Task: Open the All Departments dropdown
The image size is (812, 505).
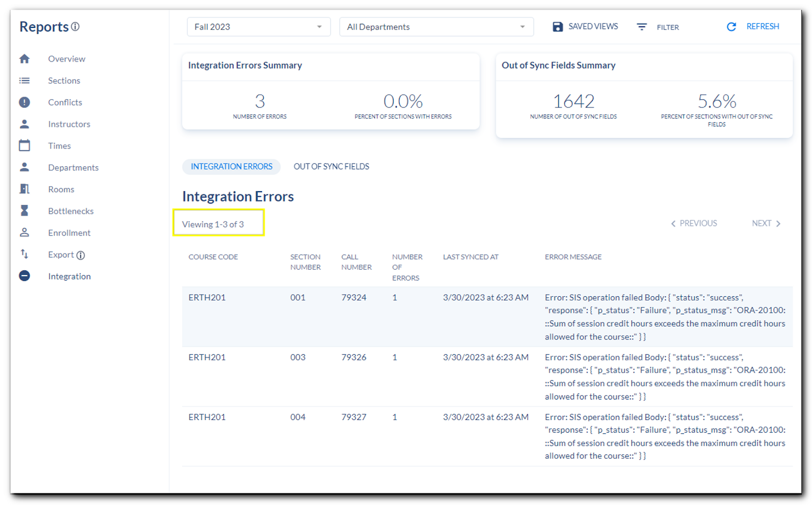Action: pyautogui.click(x=436, y=27)
